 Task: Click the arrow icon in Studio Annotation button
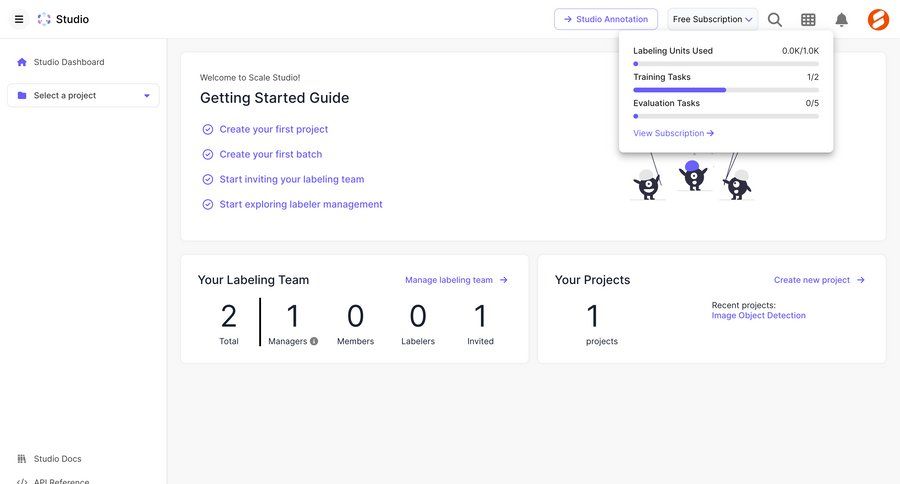(x=568, y=19)
